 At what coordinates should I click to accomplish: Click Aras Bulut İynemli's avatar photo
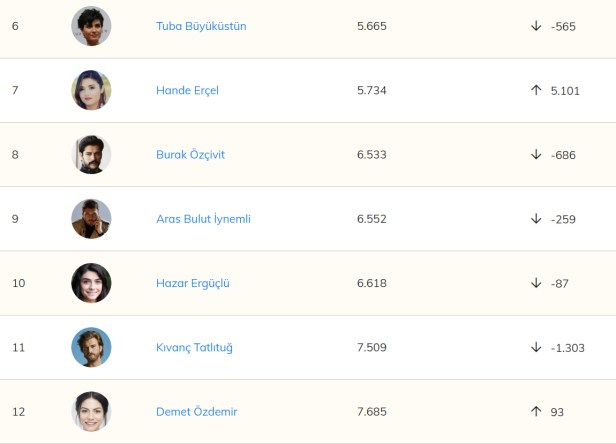point(91,219)
